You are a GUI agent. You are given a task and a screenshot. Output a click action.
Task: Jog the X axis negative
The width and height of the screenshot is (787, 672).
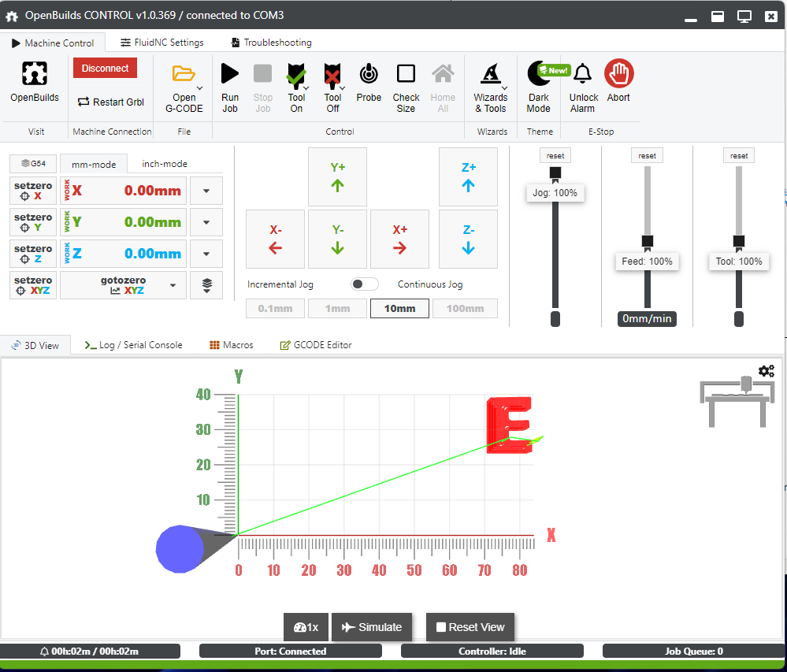(x=275, y=239)
